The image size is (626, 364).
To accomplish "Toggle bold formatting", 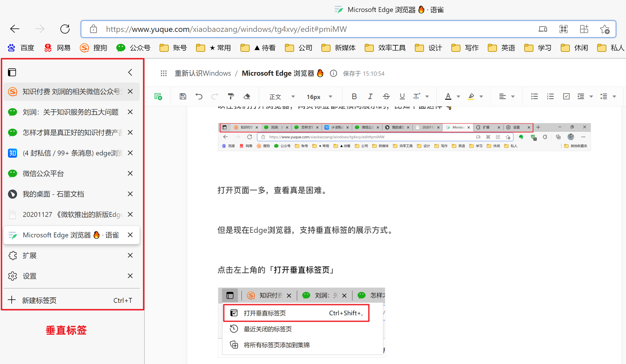I will [354, 96].
